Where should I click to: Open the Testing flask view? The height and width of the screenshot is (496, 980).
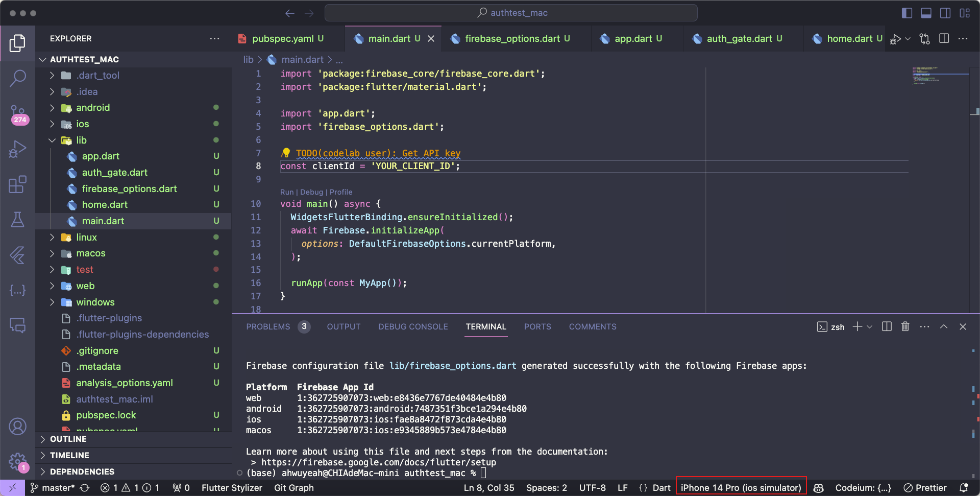coord(17,220)
